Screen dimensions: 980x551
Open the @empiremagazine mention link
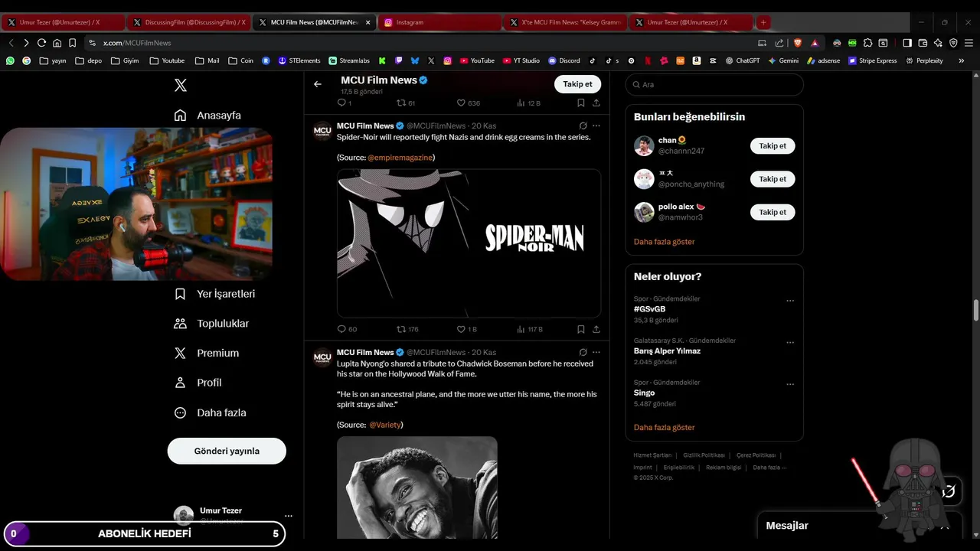pyautogui.click(x=400, y=158)
